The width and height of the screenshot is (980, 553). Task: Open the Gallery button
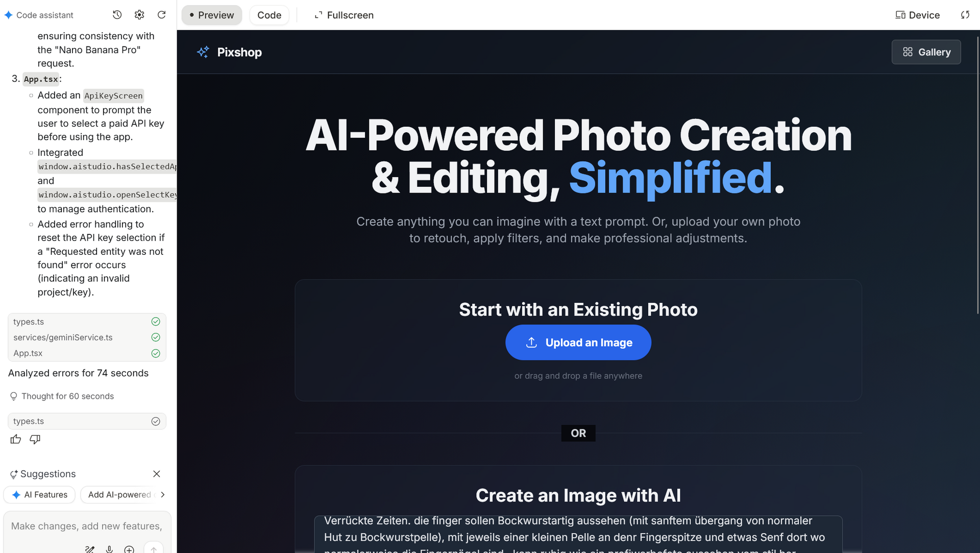926,52
